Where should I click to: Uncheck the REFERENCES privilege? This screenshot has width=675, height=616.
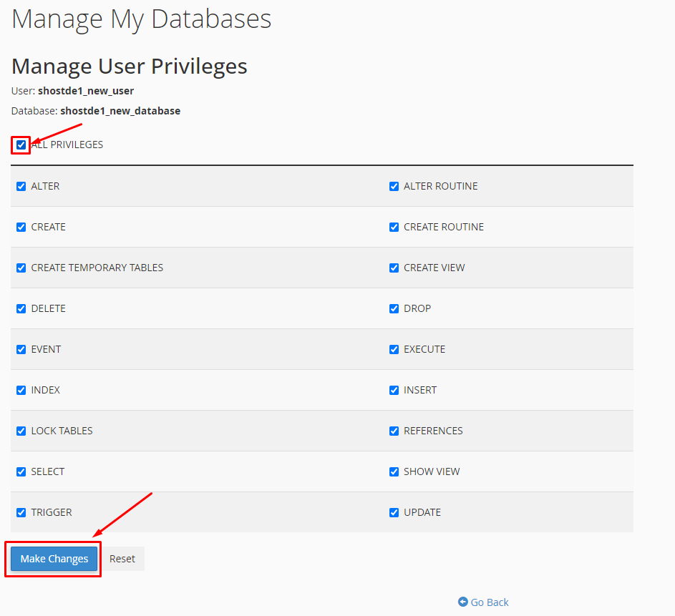(x=394, y=431)
